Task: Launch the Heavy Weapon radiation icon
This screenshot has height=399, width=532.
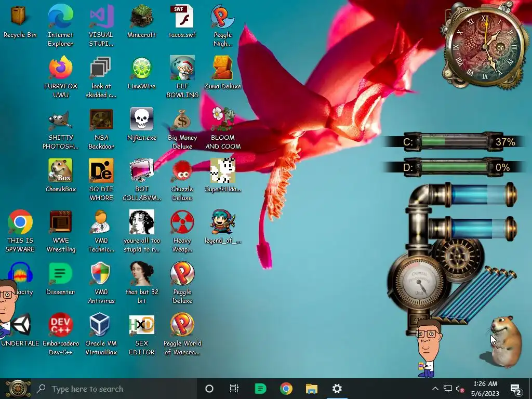Action: pyautogui.click(x=182, y=222)
